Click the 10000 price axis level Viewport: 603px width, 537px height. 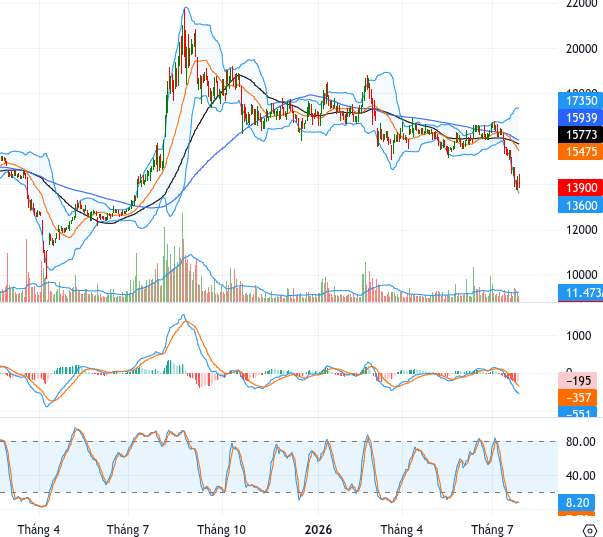pos(581,275)
